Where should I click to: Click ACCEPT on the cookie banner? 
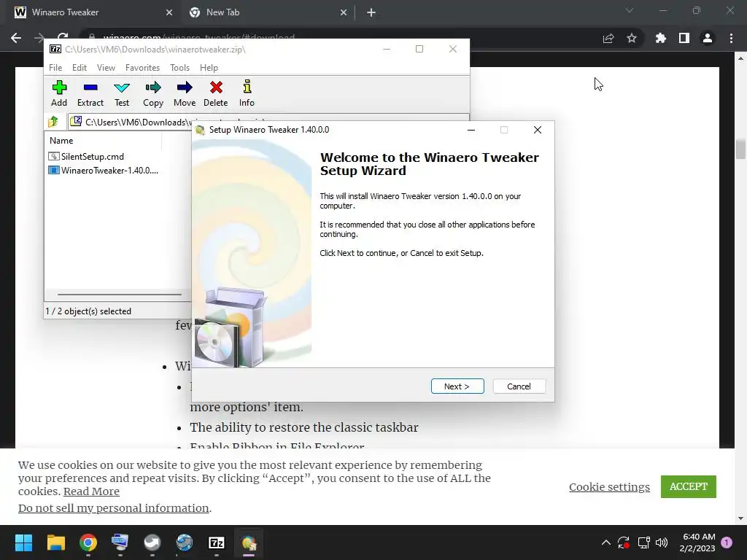point(689,486)
